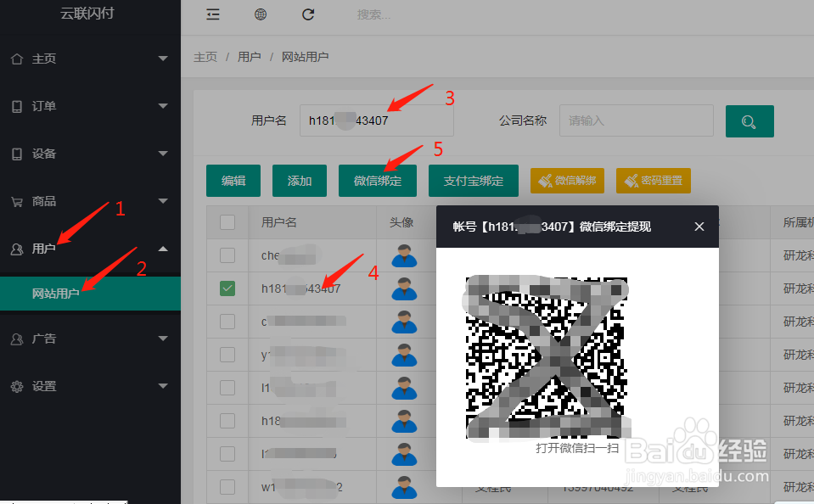
Task: Open the 设置 sidebar menu
Action: [90, 386]
